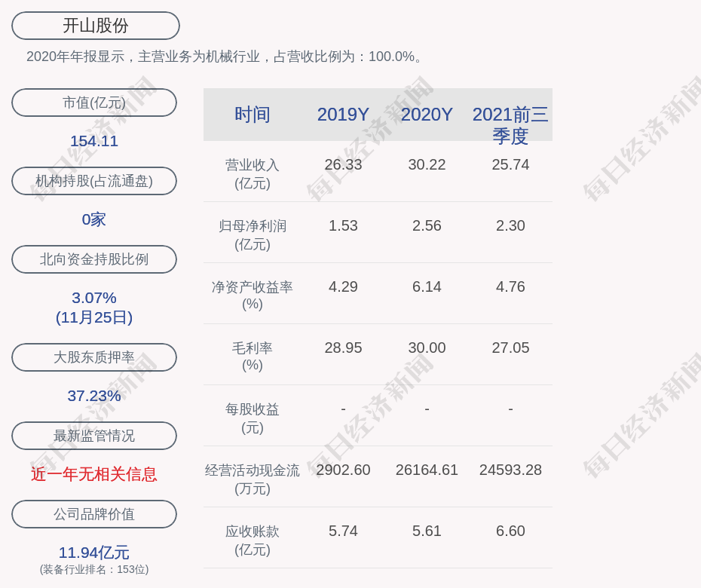
Task: Select the (11月25日) date text
Action: coord(94,317)
